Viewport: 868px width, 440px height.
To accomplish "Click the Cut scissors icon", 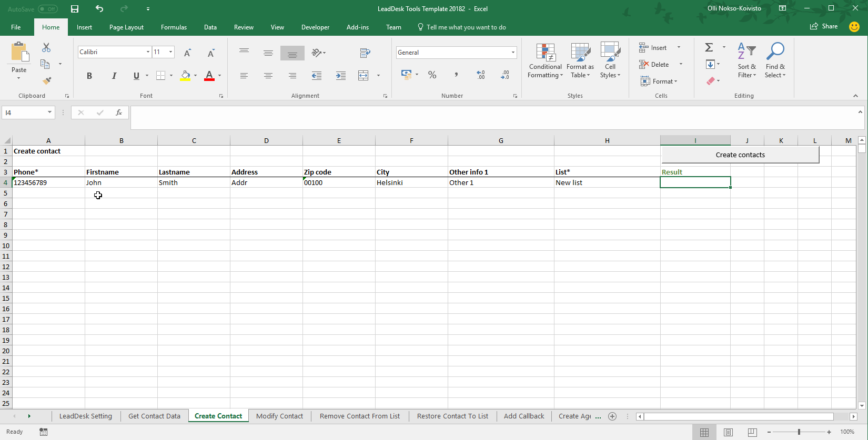I will [46, 48].
